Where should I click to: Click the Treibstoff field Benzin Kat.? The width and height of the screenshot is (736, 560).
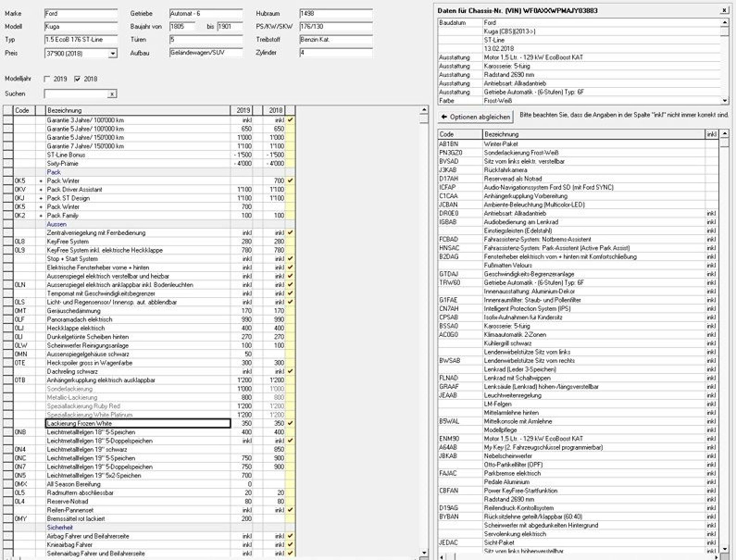click(336, 39)
